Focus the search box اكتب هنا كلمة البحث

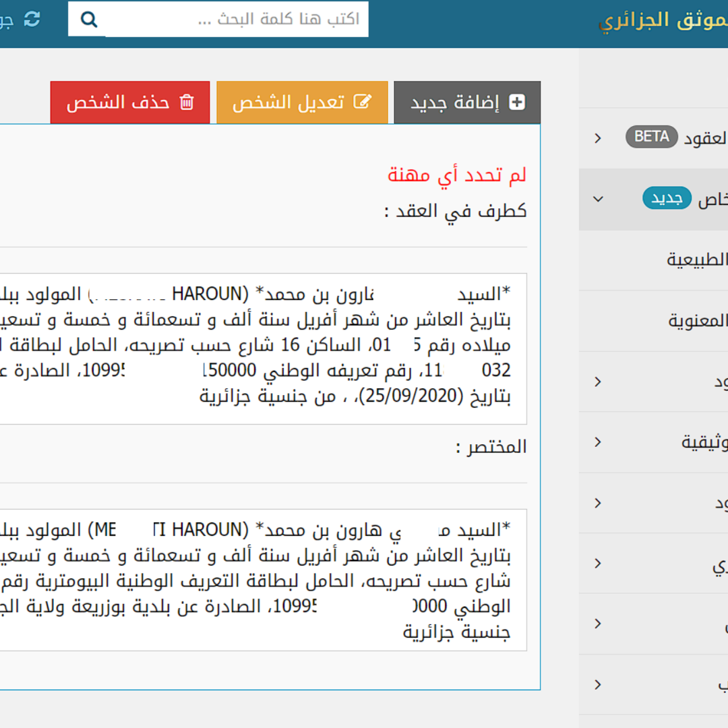coord(236,19)
